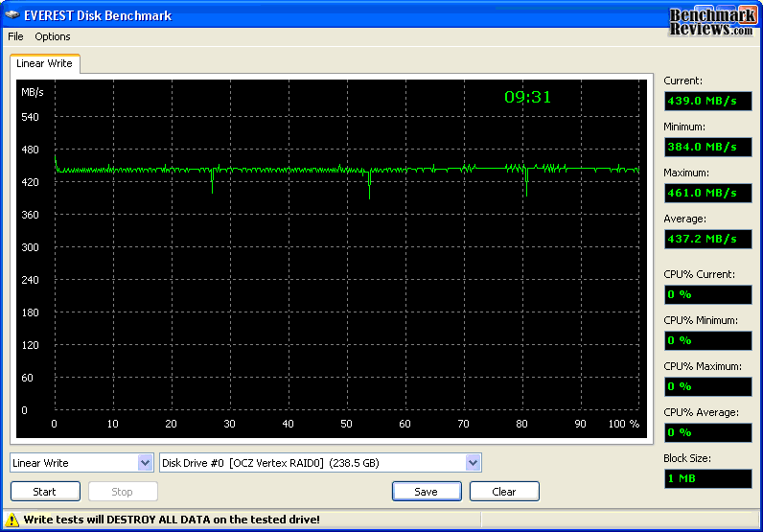Click the EVEREST icon in the title bar
Viewport: 763px width, 532px height.
(x=12, y=14)
